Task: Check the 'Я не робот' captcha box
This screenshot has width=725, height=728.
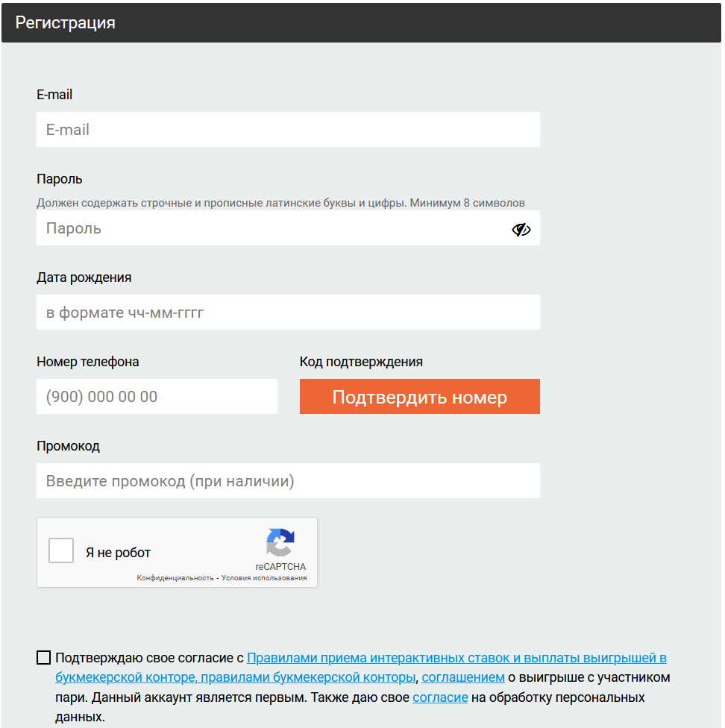Action: pyautogui.click(x=61, y=550)
